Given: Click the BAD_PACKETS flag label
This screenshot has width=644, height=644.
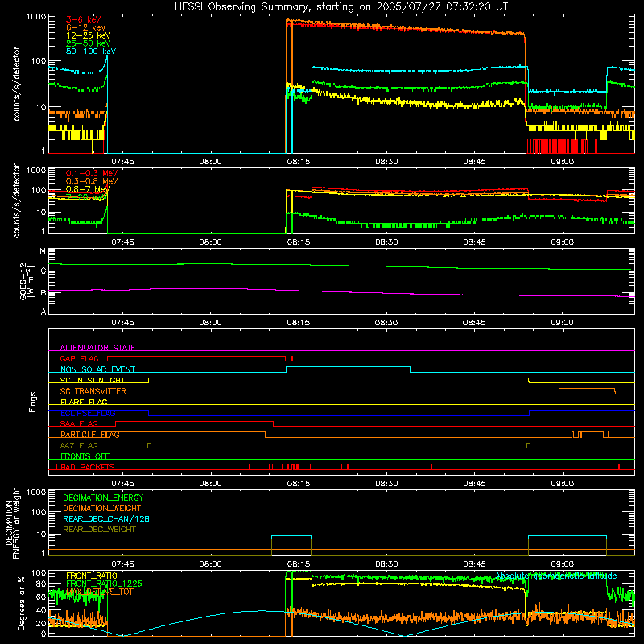Looking at the screenshot, I should tap(88, 467).
